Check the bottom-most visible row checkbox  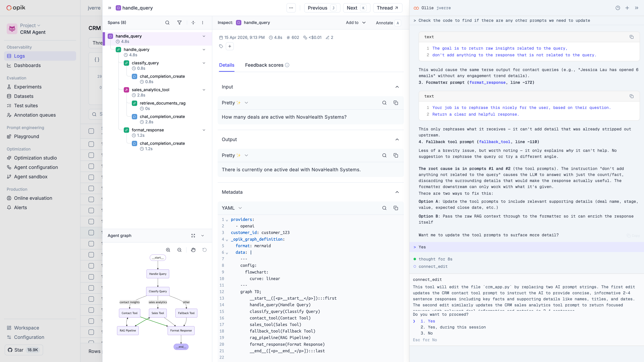pyautogui.click(x=91, y=343)
